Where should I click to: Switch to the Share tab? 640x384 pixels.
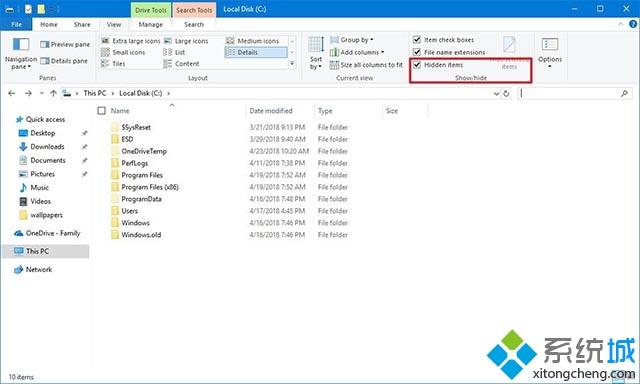pos(82,24)
